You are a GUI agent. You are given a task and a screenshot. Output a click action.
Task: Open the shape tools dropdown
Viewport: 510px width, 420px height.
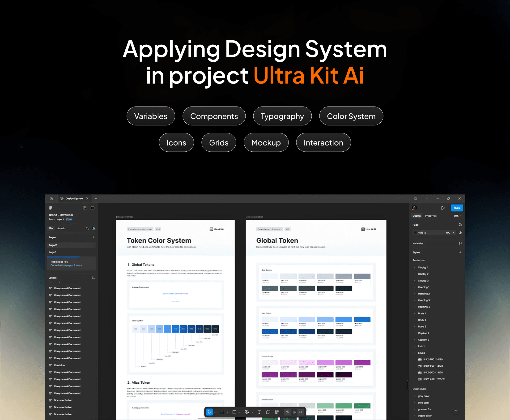240,412
